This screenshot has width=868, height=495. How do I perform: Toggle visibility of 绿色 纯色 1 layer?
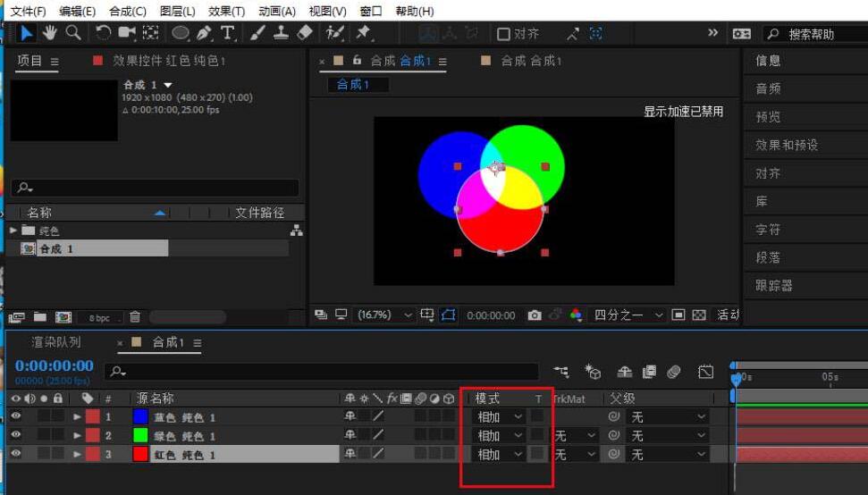point(16,435)
